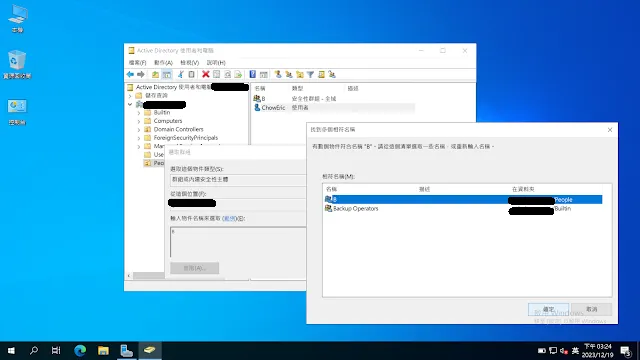Expand the 儲存查詢 tree node
The width and height of the screenshot is (640, 360).
coord(130,96)
